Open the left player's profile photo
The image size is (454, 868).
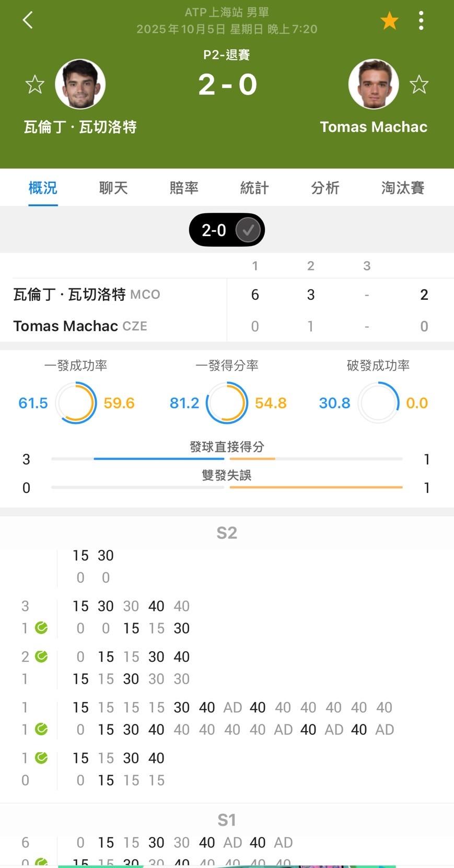coord(80,84)
